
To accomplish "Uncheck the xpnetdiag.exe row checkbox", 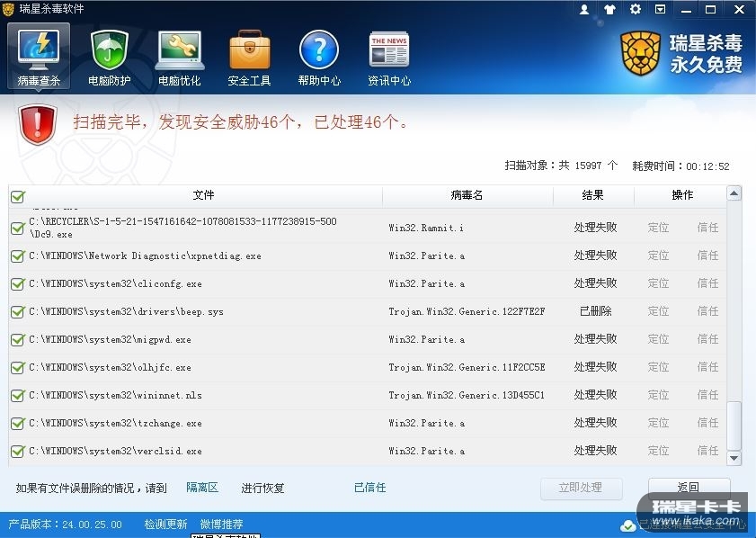I will (18, 256).
